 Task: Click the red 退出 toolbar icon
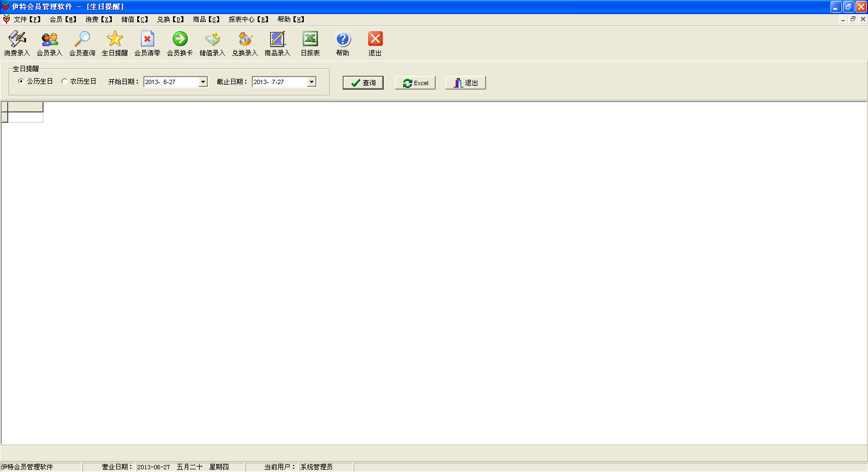pyautogui.click(x=375, y=43)
